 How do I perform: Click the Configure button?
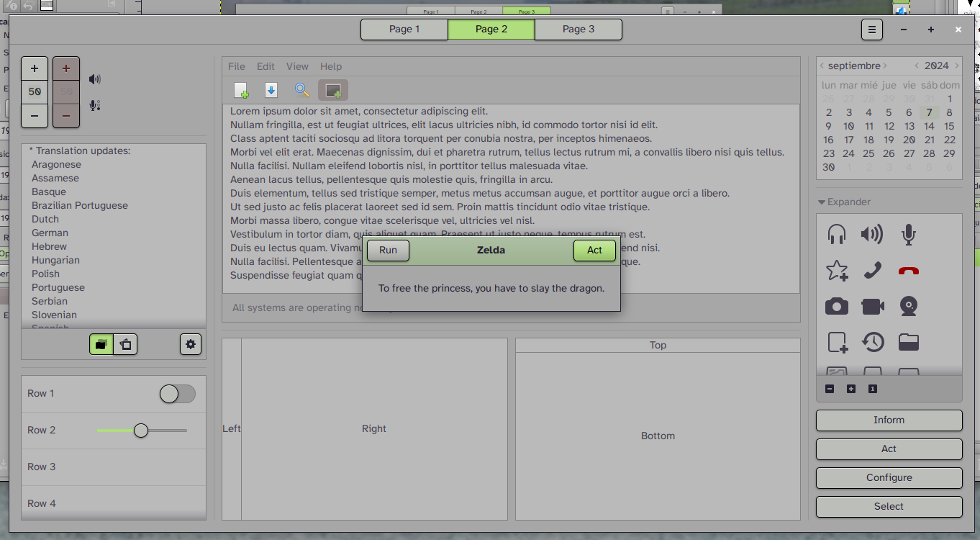coord(889,478)
